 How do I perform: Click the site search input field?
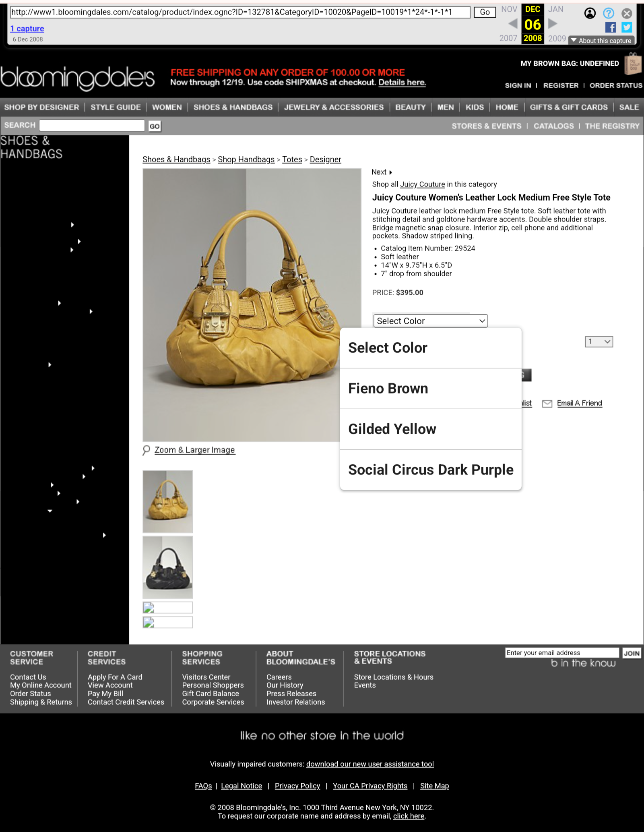pyautogui.click(x=92, y=126)
